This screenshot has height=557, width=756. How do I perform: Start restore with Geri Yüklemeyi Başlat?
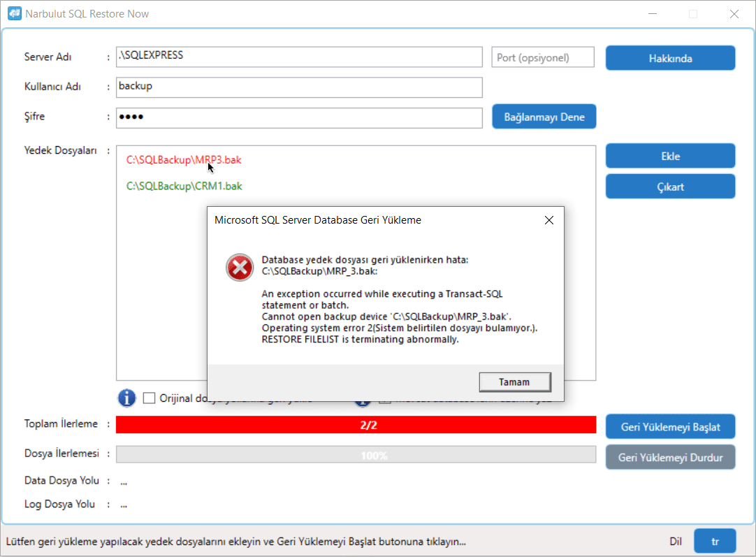pyautogui.click(x=670, y=427)
